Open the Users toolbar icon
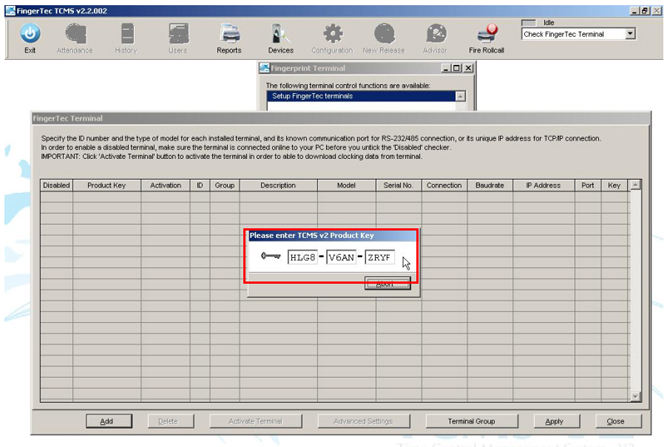Image resolution: width=670 pixels, height=447 pixels. pos(178,34)
